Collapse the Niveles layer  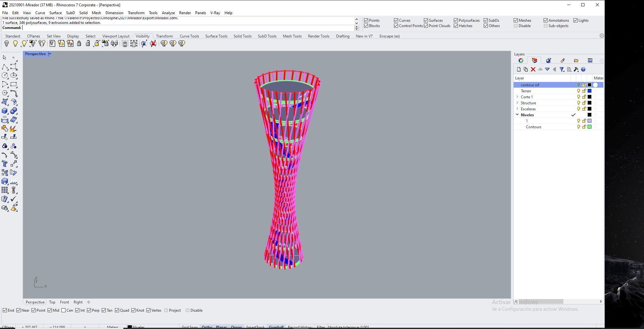517,115
